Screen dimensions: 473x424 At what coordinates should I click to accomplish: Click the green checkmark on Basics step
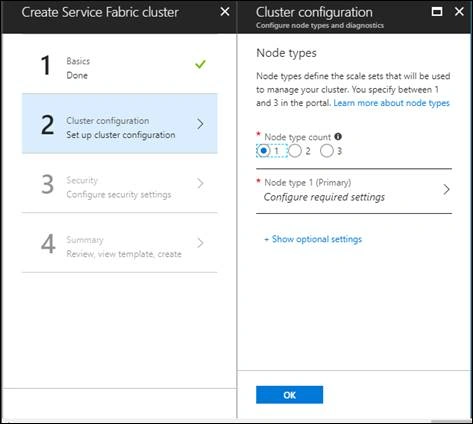[x=200, y=64]
